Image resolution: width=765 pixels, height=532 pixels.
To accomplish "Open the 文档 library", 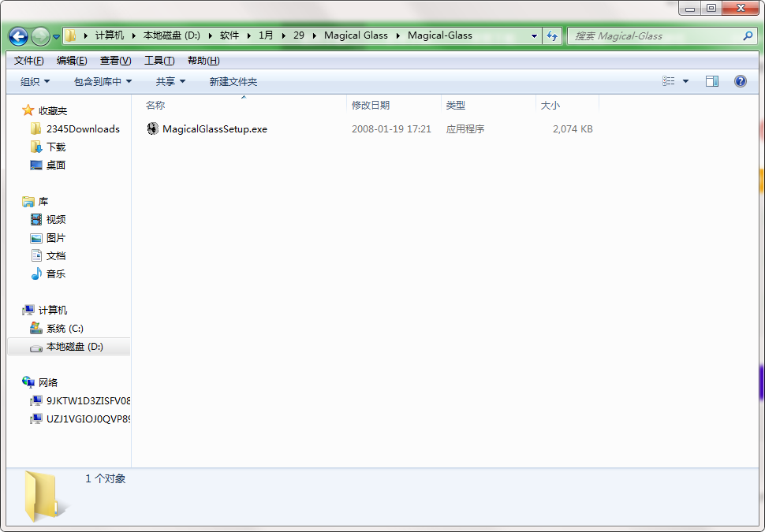I will click(x=56, y=256).
